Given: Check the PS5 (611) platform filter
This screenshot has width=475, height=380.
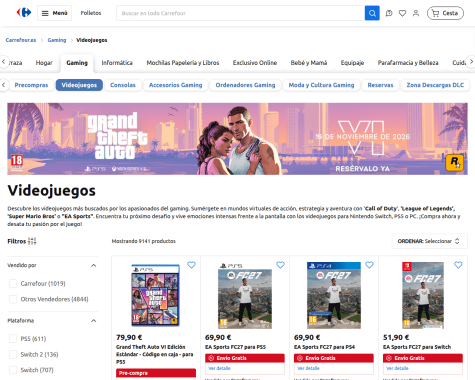Looking at the screenshot, I should pyautogui.click(x=13, y=339).
